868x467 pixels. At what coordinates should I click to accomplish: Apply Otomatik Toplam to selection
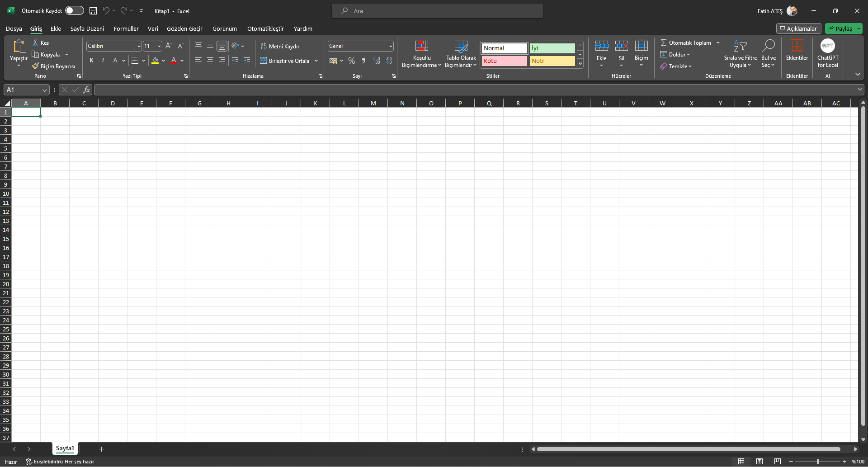687,42
